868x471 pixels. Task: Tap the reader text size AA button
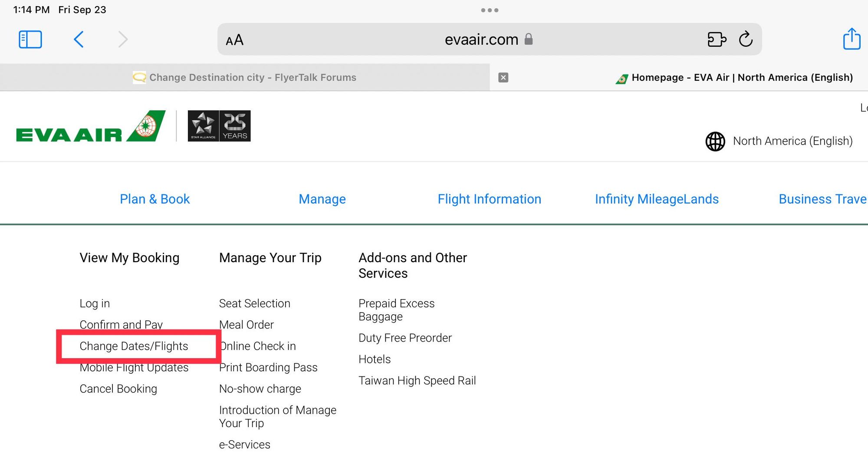tap(234, 40)
